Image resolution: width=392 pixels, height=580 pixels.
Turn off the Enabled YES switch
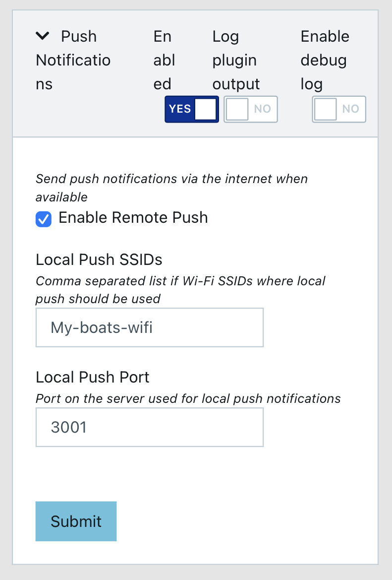[192, 109]
